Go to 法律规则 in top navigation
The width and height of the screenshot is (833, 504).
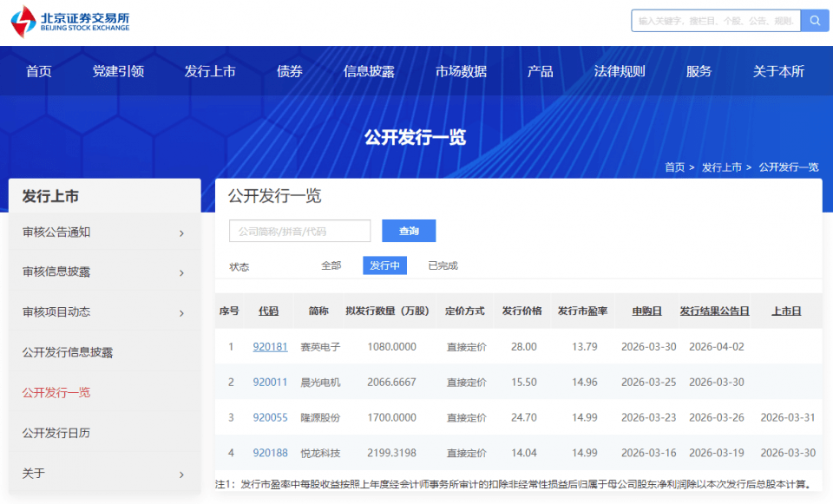620,71
